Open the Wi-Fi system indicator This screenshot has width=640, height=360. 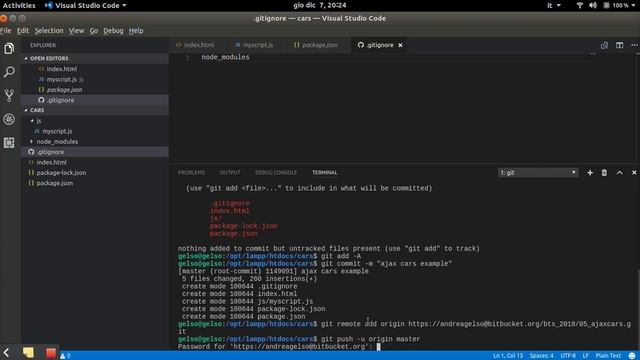580,5
